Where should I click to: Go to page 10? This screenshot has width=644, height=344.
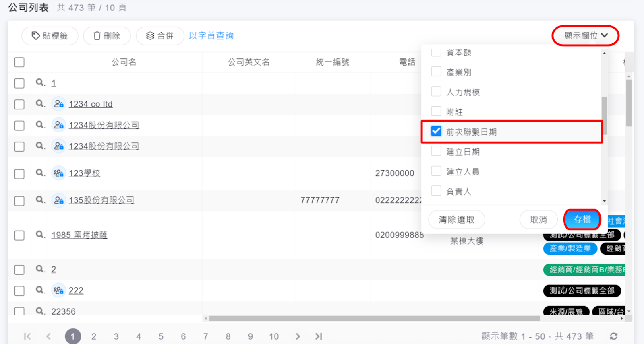click(274, 336)
